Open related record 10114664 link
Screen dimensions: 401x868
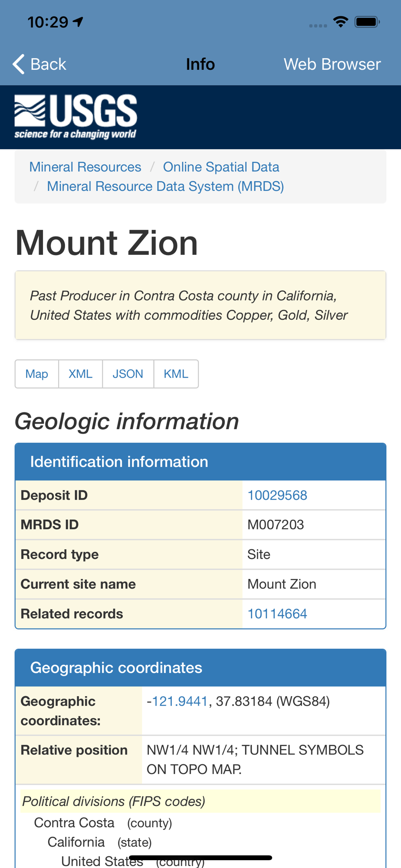[x=277, y=614]
